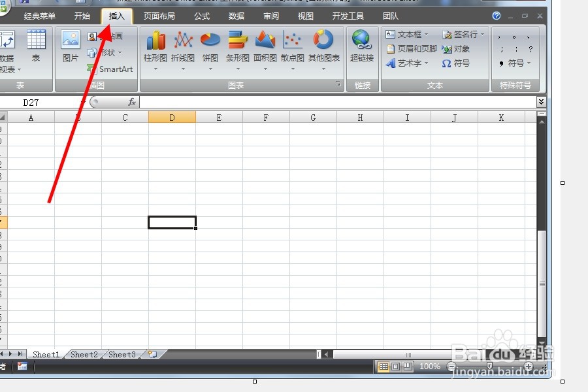Image resolution: width=588 pixels, height=392 pixels.
Task: Switch to the Sheet1 tab
Action: pos(46,355)
